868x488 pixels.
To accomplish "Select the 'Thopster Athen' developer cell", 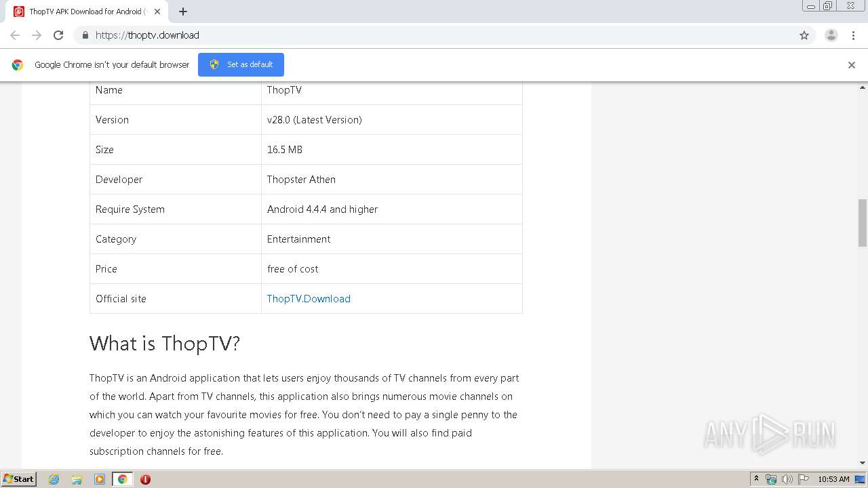I will point(391,180).
